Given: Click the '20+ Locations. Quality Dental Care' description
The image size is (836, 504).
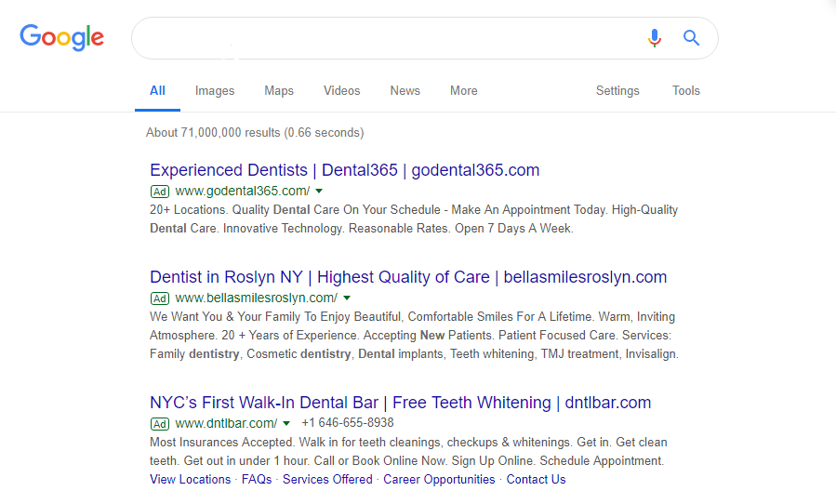Looking at the screenshot, I should tap(414, 219).
